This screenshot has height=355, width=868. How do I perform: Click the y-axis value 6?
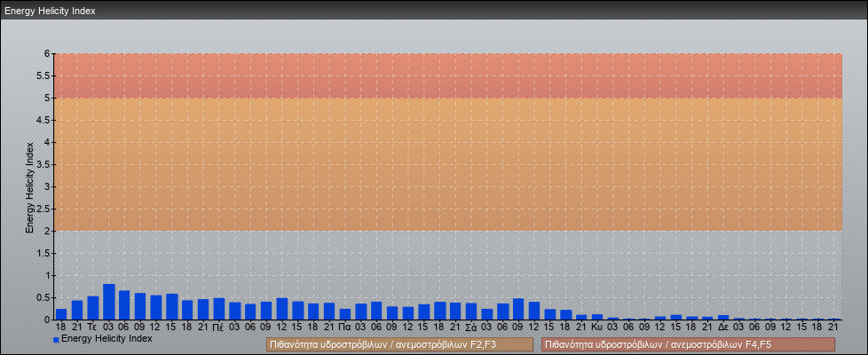(x=48, y=54)
